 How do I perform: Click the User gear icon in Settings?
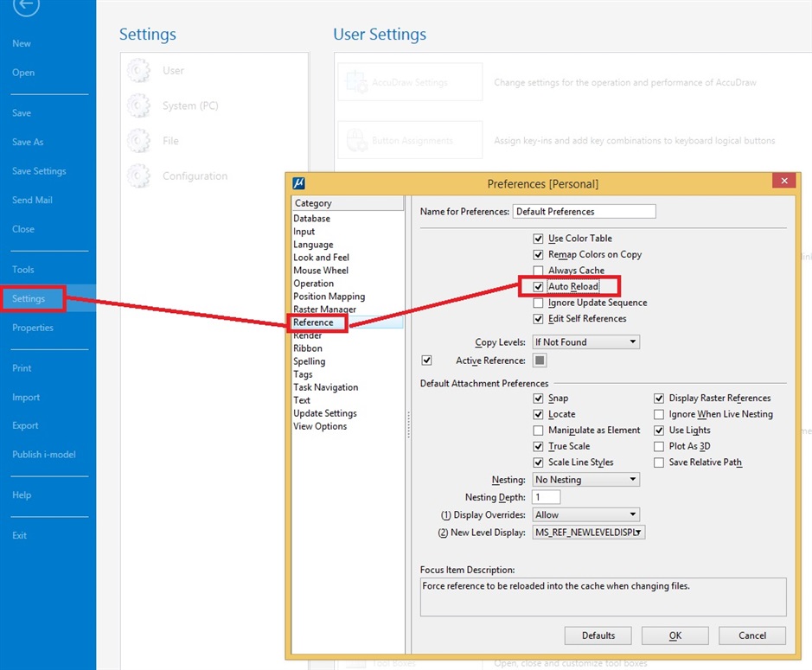[x=138, y=70]
